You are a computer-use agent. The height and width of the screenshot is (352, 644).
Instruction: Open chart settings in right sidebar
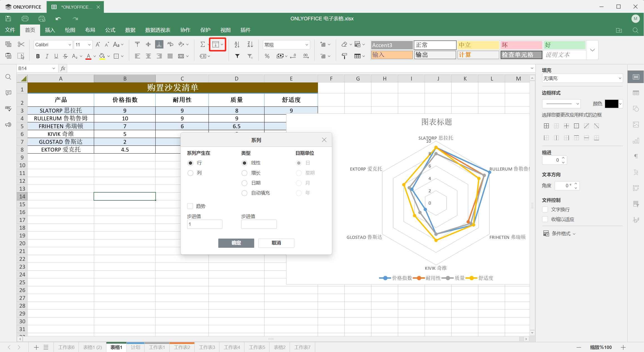(x=636, y=141)
